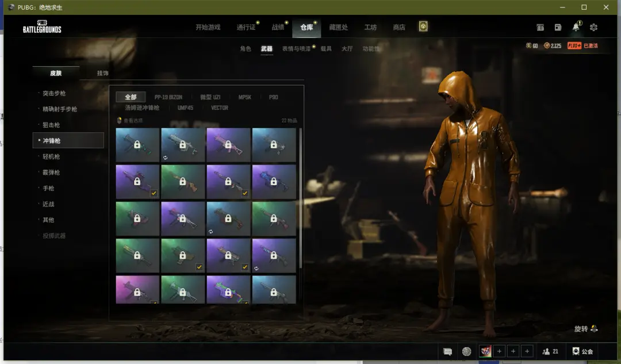
Task: Click the gold crate icon beside 商店
Action: [423, 26]
